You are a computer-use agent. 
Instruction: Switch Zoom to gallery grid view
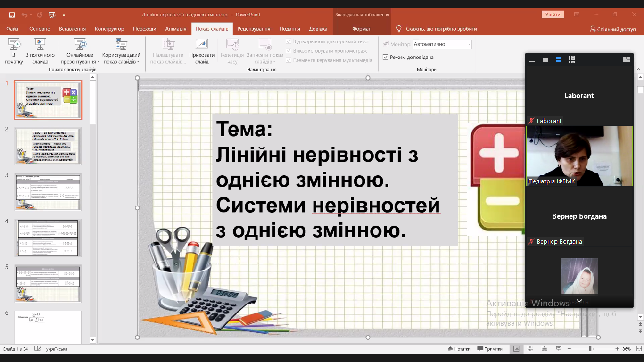[572, 60]
